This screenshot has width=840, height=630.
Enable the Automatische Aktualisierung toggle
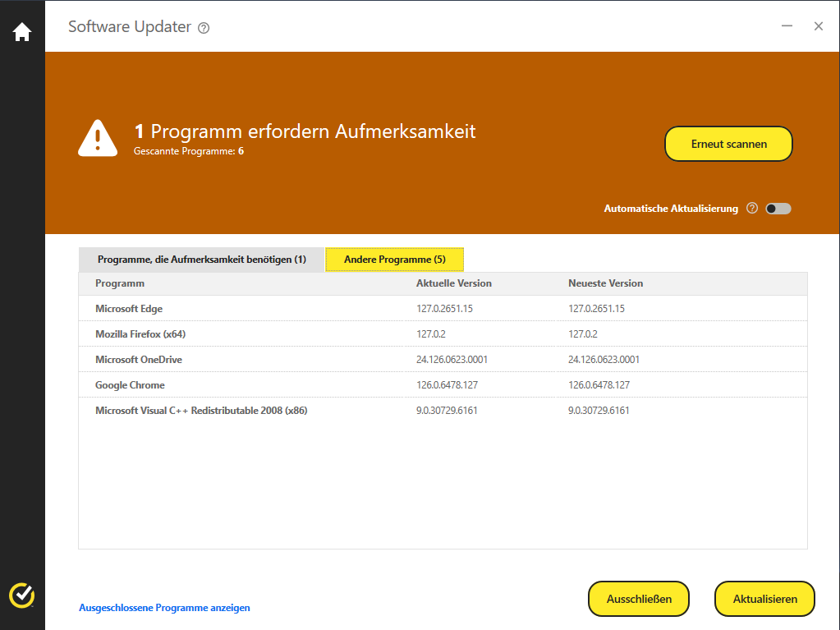[777, 209]
